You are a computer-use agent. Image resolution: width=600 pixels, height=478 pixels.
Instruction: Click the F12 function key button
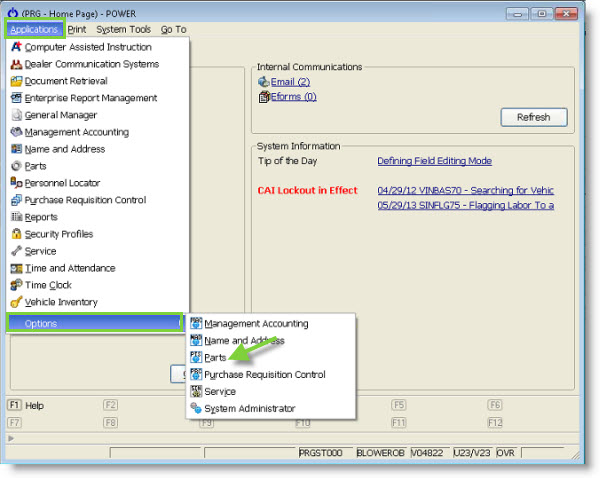click(x=494, y=423)
